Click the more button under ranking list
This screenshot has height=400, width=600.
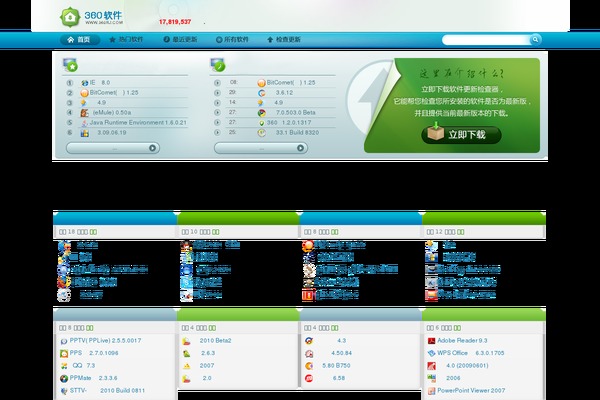[113, 148]
